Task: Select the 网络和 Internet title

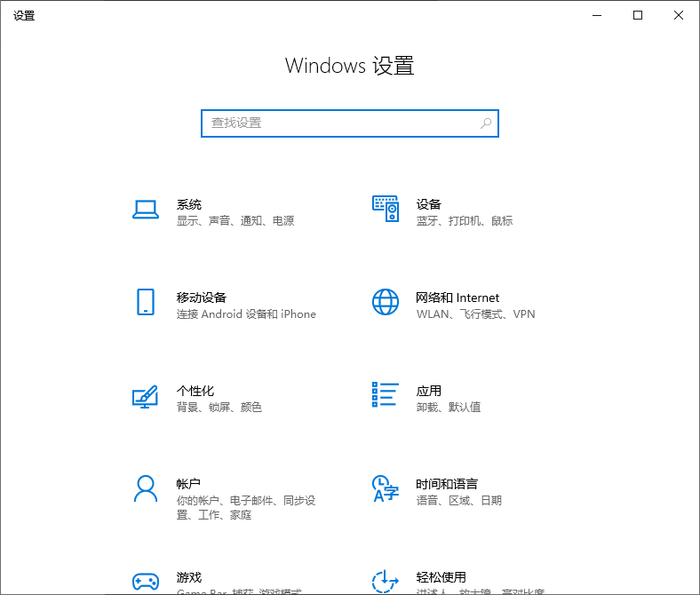Action: tap(457, 297)
